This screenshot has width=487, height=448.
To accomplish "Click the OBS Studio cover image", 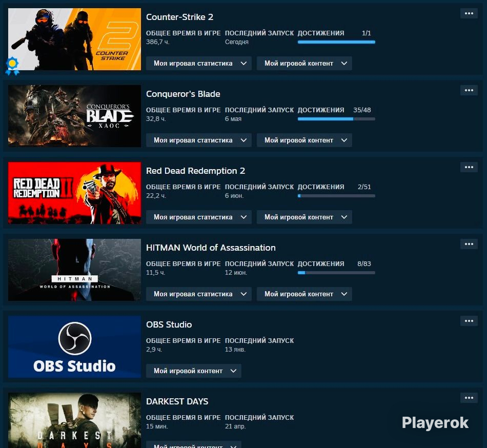I will pyautogui.click(x=74, y=347).
